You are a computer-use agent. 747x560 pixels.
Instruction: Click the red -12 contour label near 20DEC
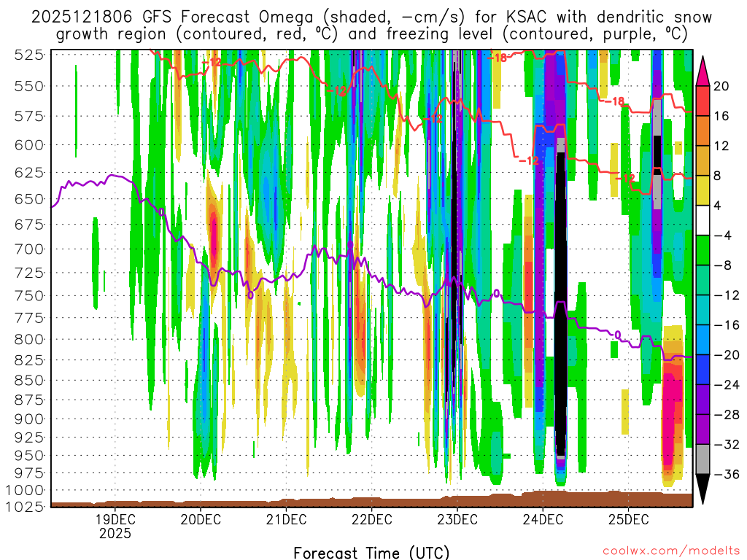coord(212,62)
